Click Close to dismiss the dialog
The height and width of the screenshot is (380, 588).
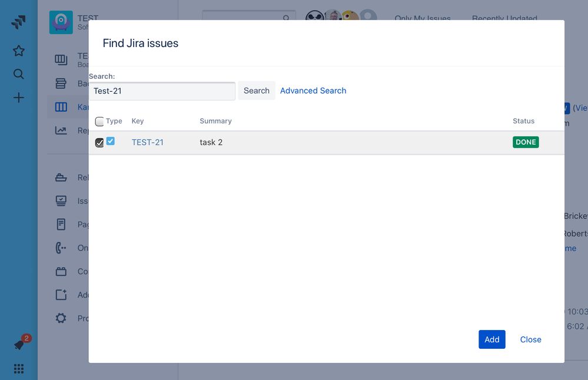[x=530, y=339]
